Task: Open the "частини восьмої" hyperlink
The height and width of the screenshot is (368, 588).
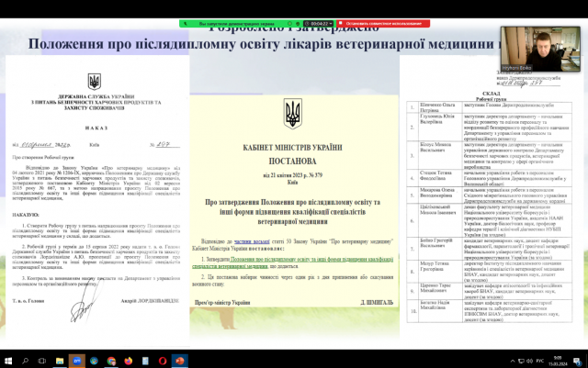Action: (252, 241)
